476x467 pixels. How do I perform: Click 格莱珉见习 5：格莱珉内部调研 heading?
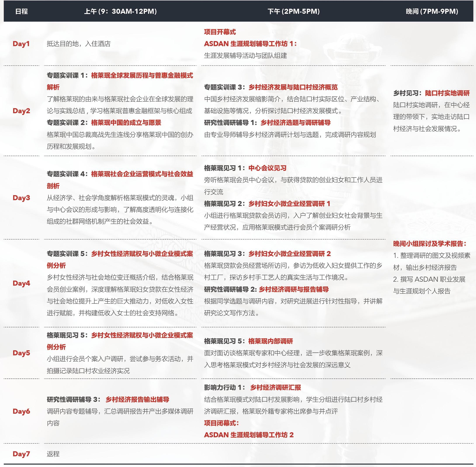(248, 341)
